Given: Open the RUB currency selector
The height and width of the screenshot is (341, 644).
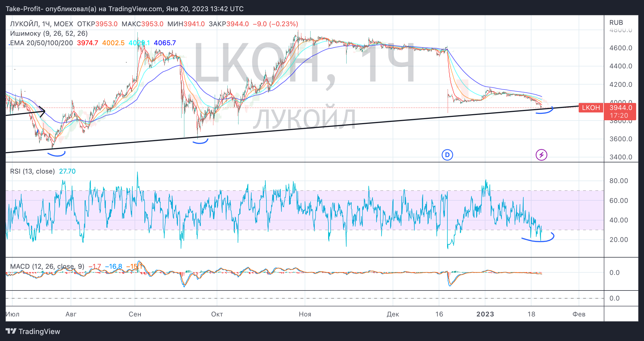Looking at the screenshot, I should click(x=616, y=23).
